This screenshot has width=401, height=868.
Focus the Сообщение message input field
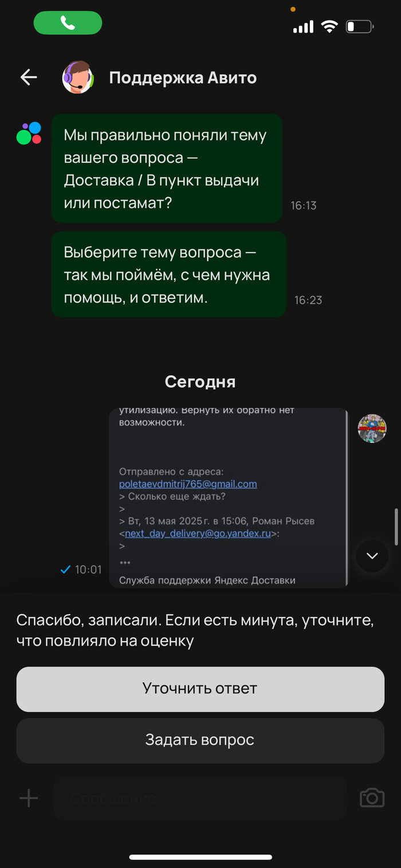click(x=200, y=798)
